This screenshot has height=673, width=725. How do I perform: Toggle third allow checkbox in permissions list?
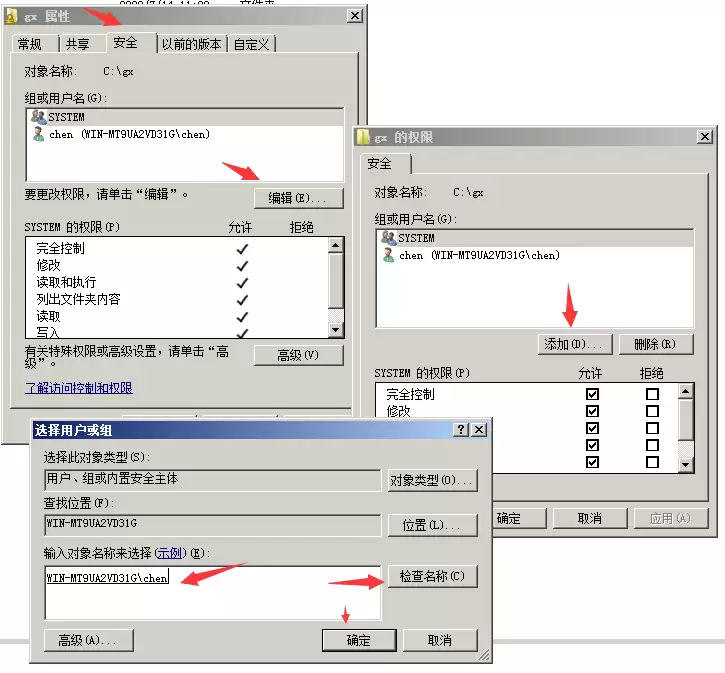[x=592, y=428]
